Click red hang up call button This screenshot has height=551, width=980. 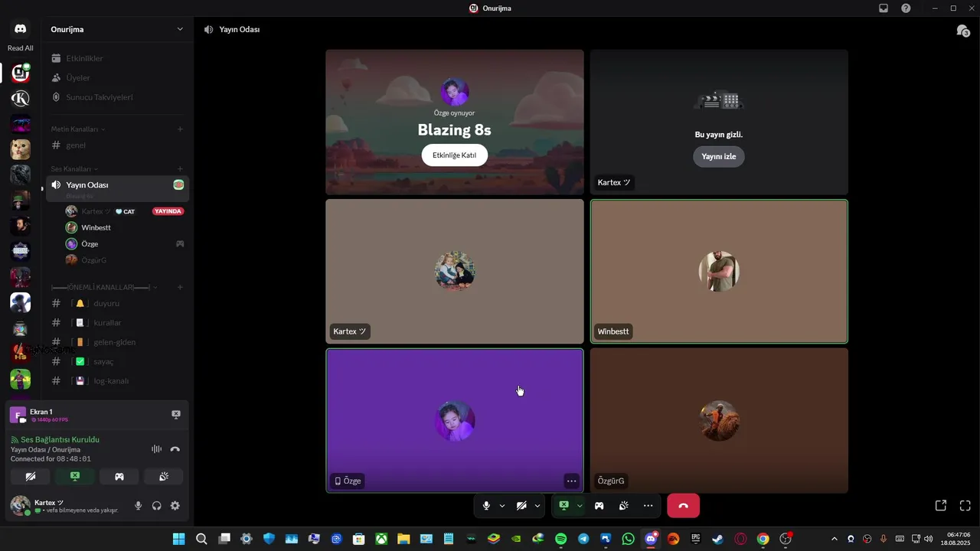pos(683,506)
